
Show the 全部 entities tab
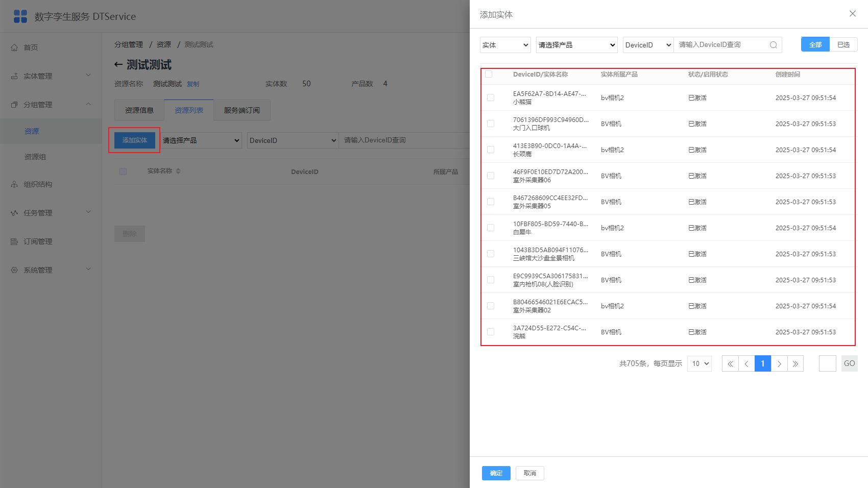pos(815,44)
